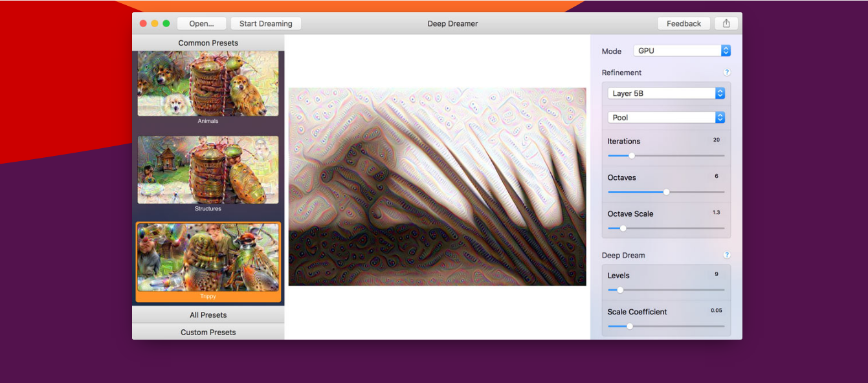Screen dimensions: 868x383
Task: Click the green zoom window button
Action: point(166,23)
